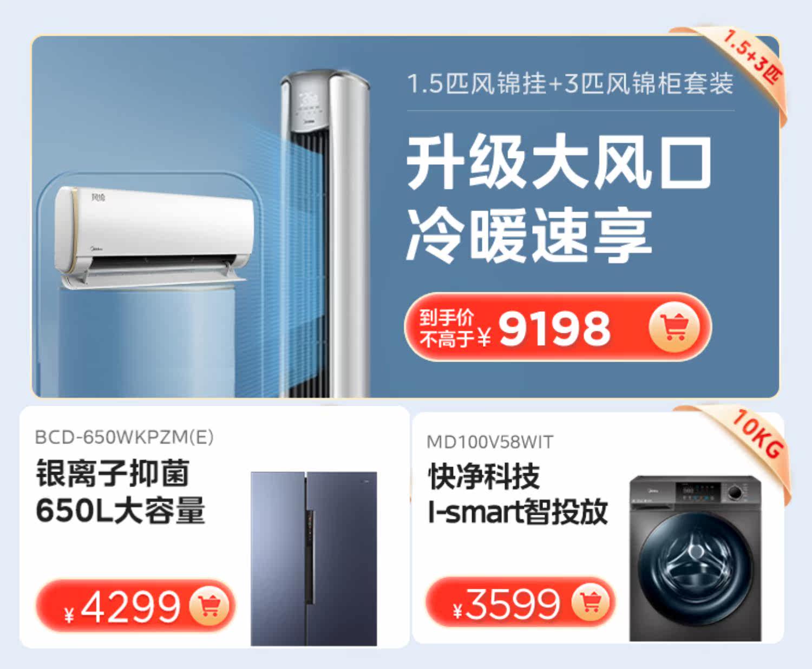Click the 1.5匹风锦挂+3匹风锦柜套装 title
The height and width of the screenshot is (669, 812).
tap(570, 83)
